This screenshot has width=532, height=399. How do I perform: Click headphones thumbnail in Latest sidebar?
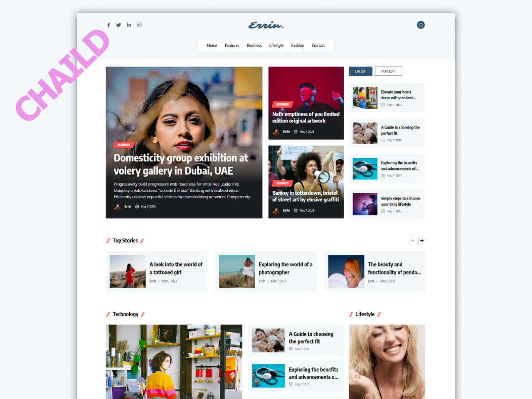point(365,169)
